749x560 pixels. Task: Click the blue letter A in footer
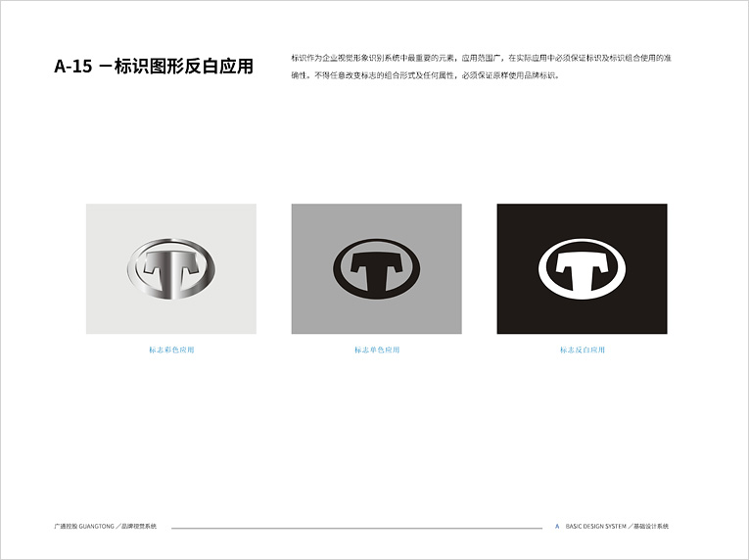point(557,526)
